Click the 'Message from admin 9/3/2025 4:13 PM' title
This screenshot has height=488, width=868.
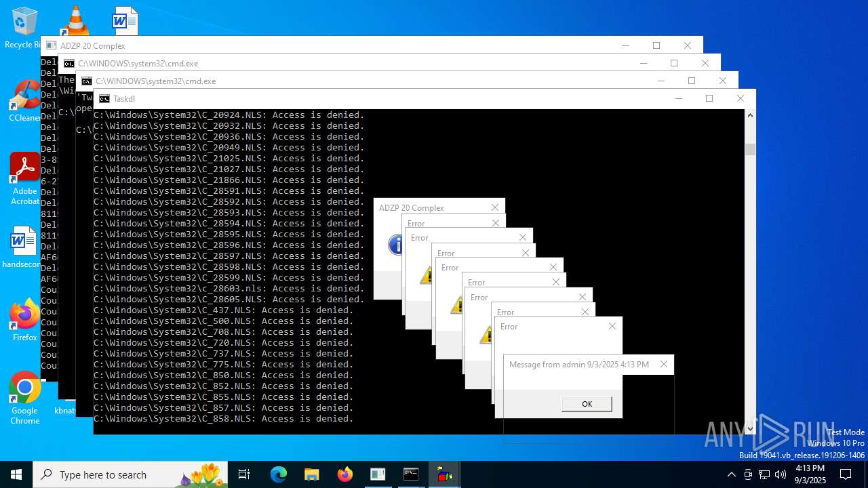579,364
